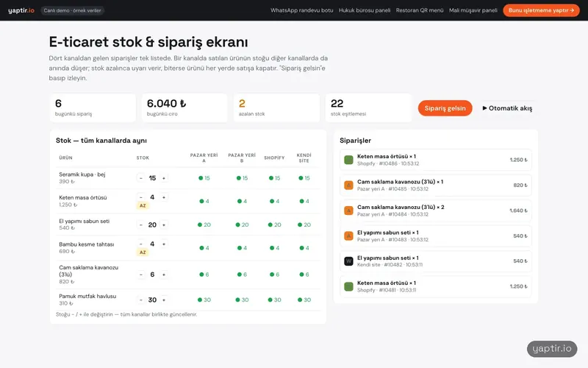
Task: Click Shopify icon on order #10481
Action: (348, 286)
